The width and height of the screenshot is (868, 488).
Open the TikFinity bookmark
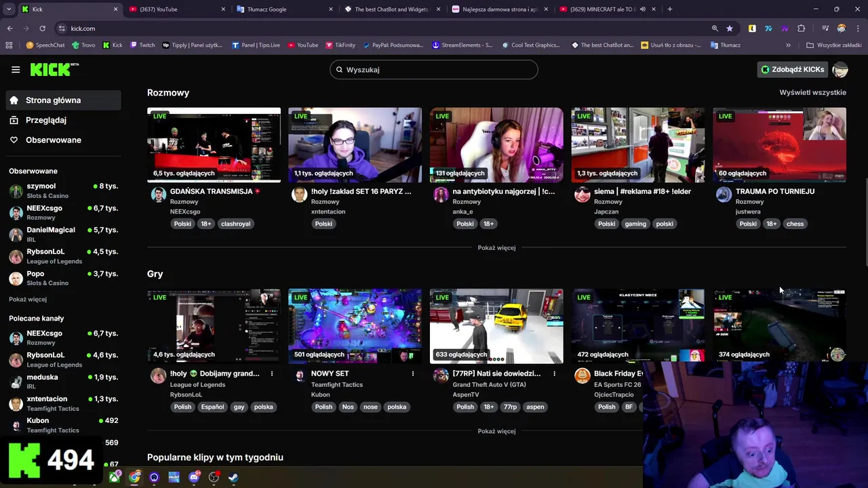(x=340, y=45)
